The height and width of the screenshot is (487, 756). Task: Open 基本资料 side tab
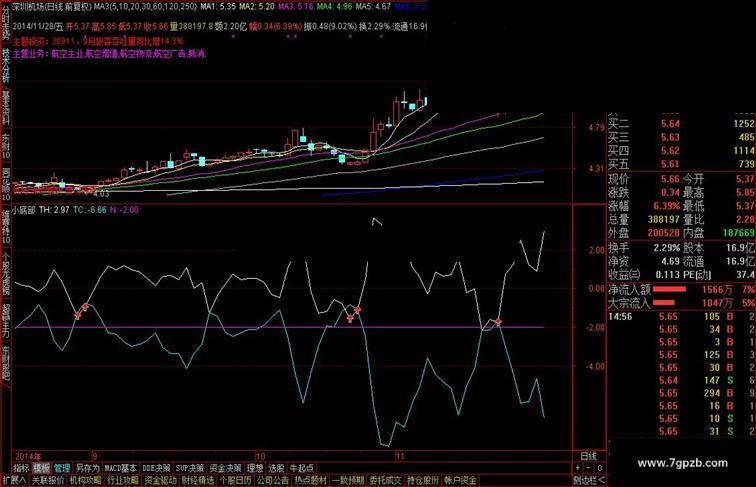pyautogui.click(x=6, y=108)
